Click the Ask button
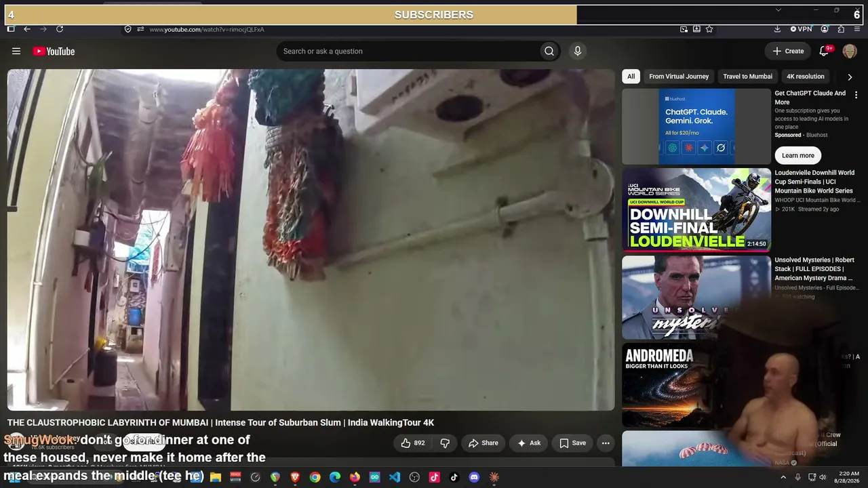 529,443
